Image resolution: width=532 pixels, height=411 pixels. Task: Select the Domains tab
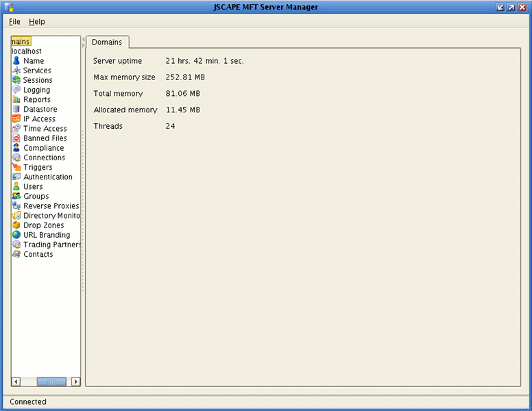107,42
